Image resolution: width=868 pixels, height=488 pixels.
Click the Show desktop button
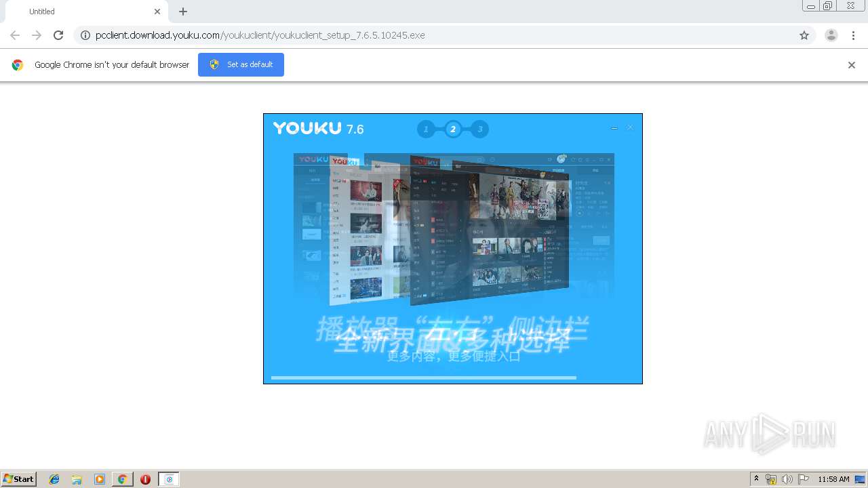[861, 479]
